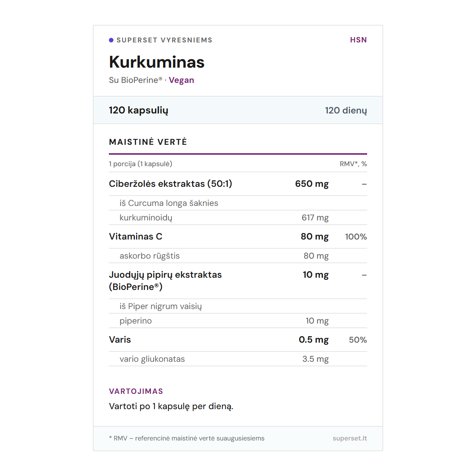Click the RMV*, % column header
The width and height of the screenshot is (476, 476).
click(x=353, y=164)
